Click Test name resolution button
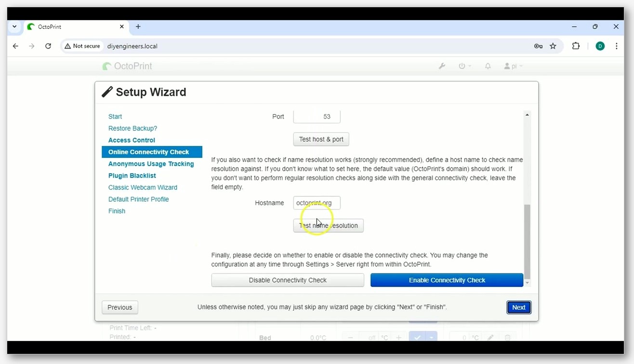The height and width of the screenshot is (364, 634). (328, 225)
